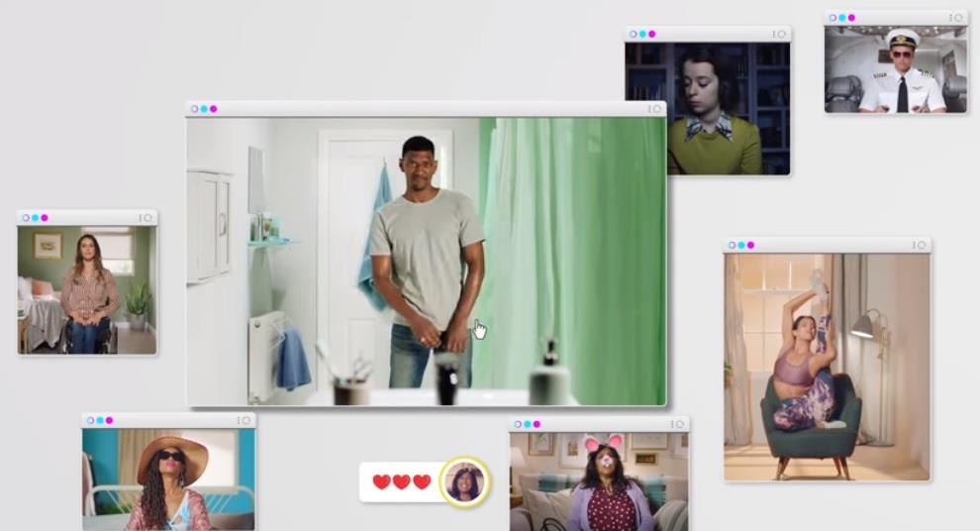The width and height of the screenshot is (980, 531).
Task: Open the vertical dots menu on the bathroom window
Action: coord(648,109)
